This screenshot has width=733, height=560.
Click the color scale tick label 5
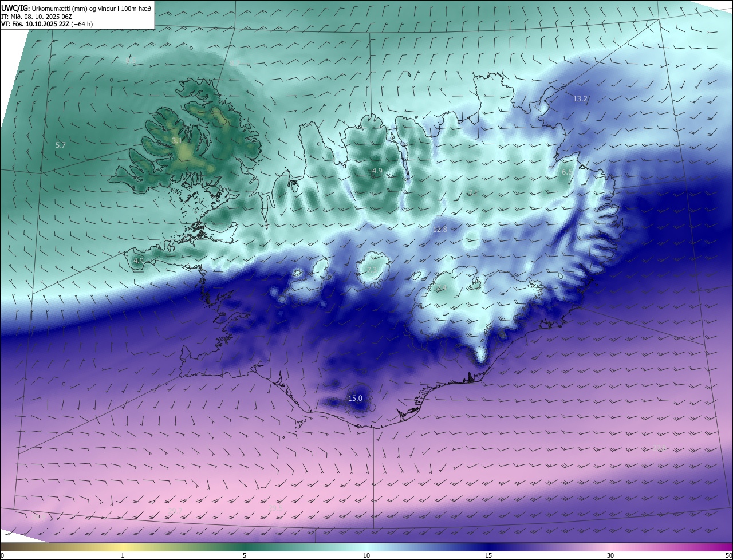(x=245, y=555)
